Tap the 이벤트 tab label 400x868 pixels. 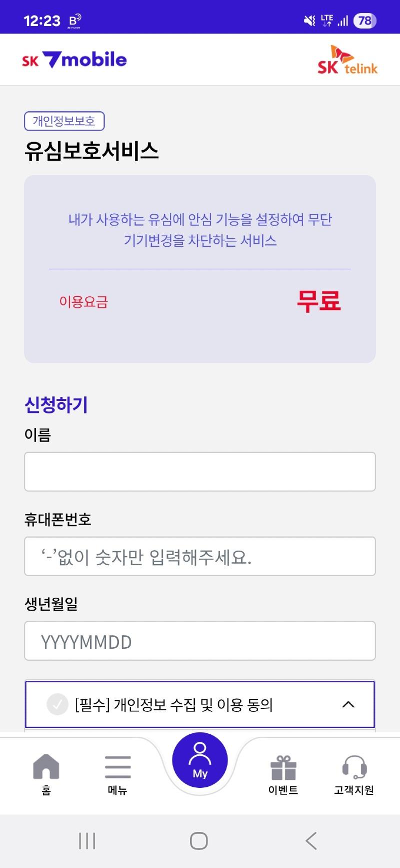pos(283,790)
